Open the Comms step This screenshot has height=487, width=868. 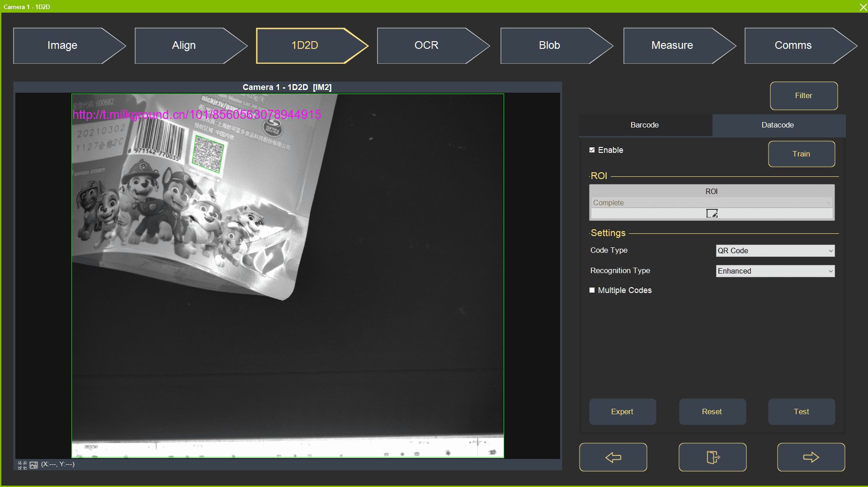[801, 45]
